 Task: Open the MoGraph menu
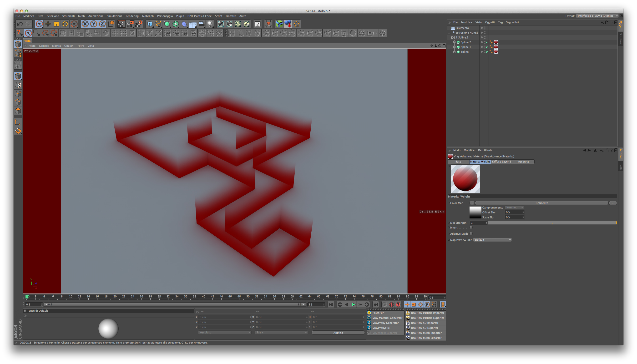148,16
